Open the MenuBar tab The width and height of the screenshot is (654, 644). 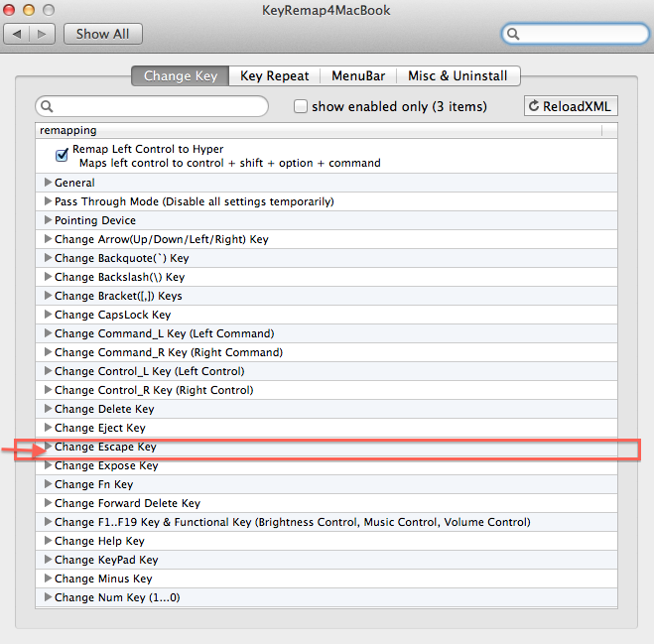coord(357,75)
